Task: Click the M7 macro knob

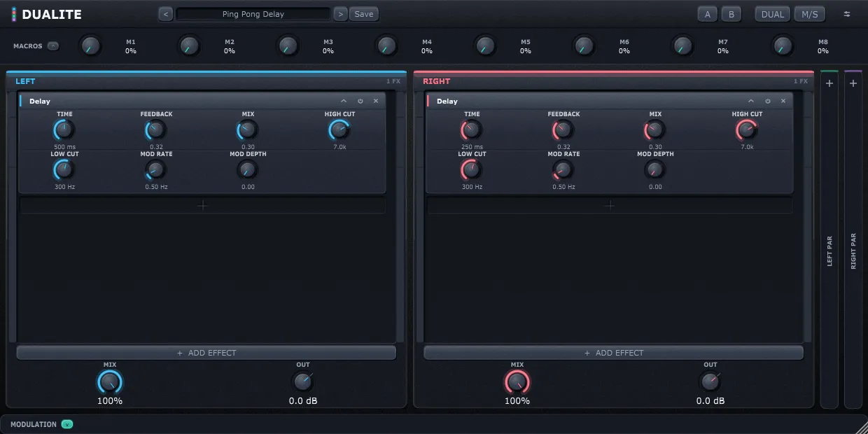Action: (682, 46)
